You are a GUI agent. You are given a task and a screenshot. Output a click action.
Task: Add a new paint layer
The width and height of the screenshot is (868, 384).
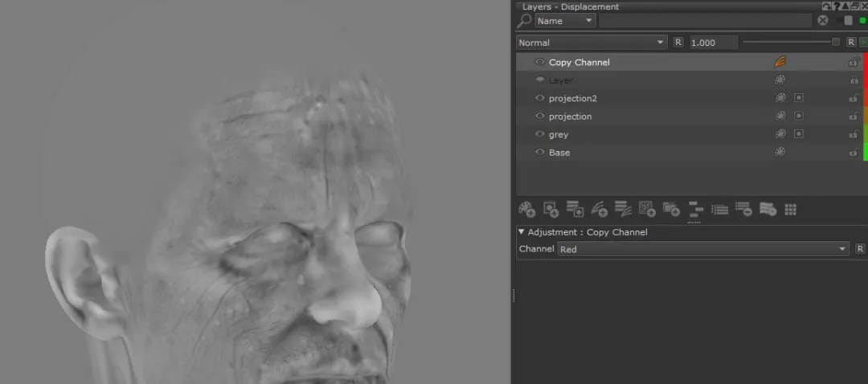[x=526, y=210]
